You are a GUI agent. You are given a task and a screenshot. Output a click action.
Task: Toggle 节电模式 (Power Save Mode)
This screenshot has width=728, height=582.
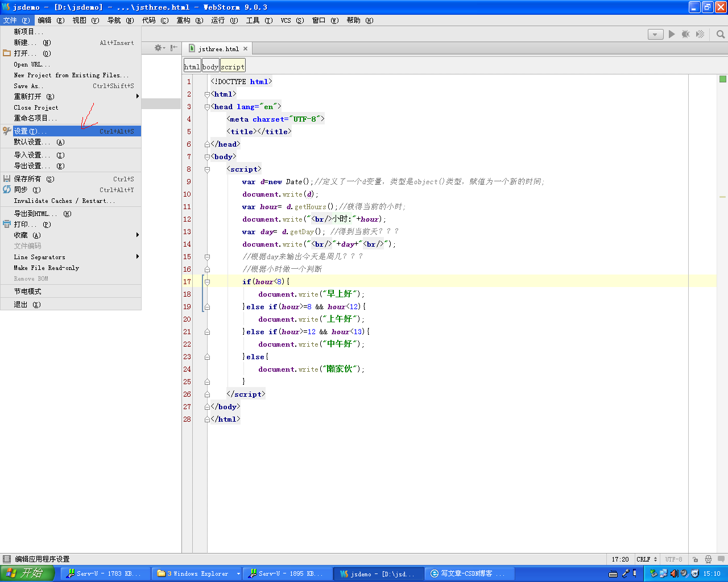(71, 292)
